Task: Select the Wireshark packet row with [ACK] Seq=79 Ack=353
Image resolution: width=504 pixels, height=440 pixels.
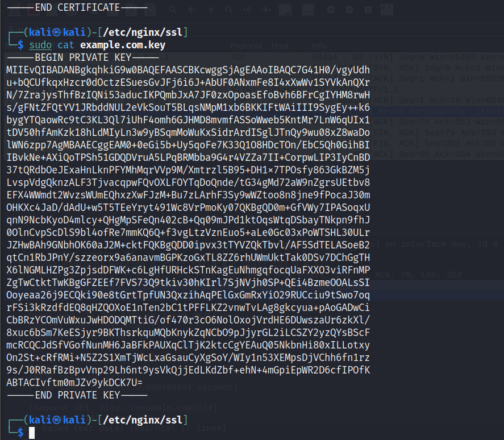Action: pyautogui.click(x=255, y=122)
